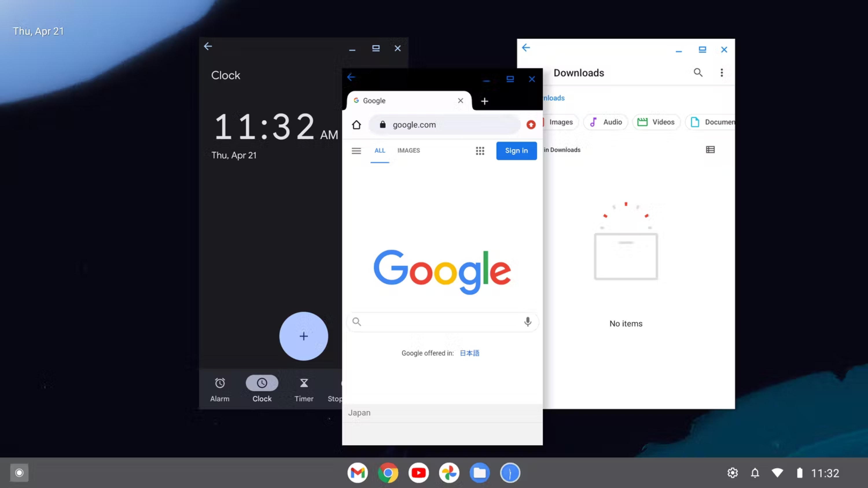Image resolution: width=868 pixels, height=488 pixels.
Task: Expand Google apps grid menu
Action: (x=480, y=150)
